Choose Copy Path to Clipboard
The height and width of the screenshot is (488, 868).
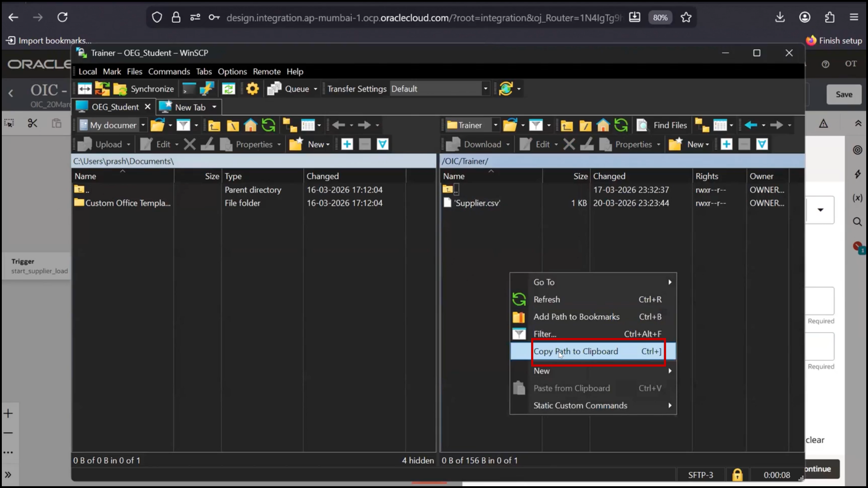pos(593,351)
